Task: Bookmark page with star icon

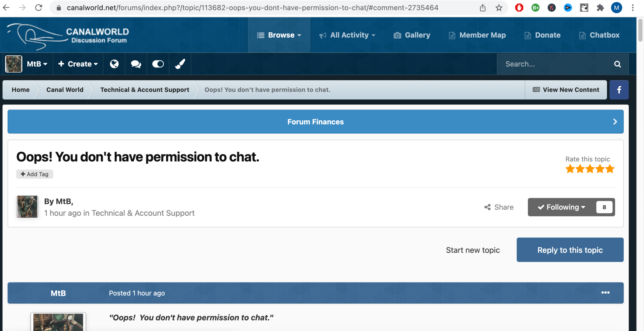Action: click(x=499, y=8)
